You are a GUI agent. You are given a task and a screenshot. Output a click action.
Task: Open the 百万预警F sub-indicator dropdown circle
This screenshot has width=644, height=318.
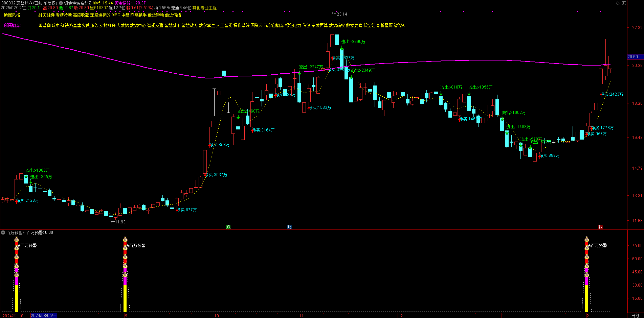[3, 233]
